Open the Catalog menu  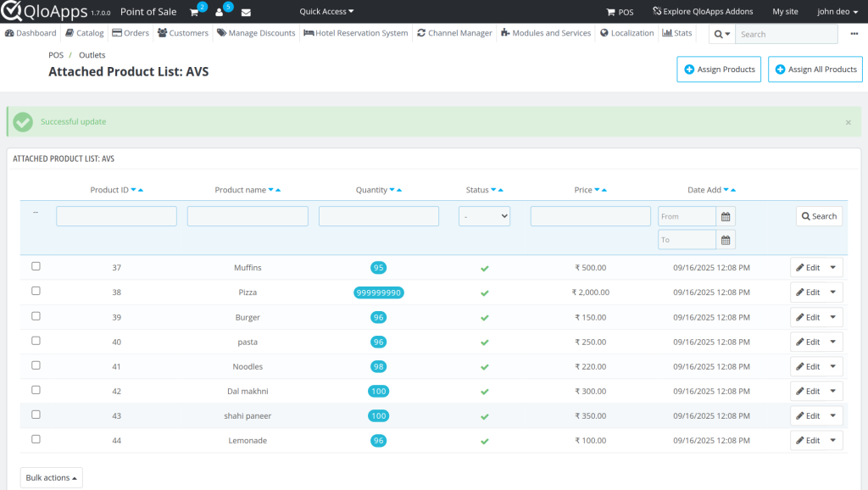[x=85, y=33]
